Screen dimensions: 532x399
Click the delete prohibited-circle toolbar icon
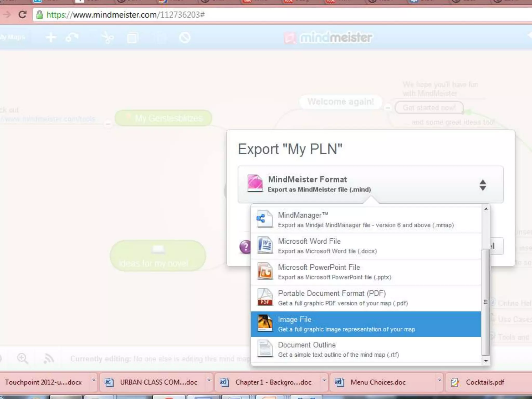[x=185, y=38]
